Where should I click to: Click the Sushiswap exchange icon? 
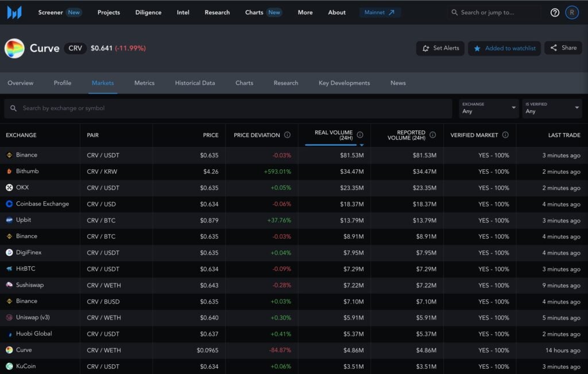[x=10, y=285]
